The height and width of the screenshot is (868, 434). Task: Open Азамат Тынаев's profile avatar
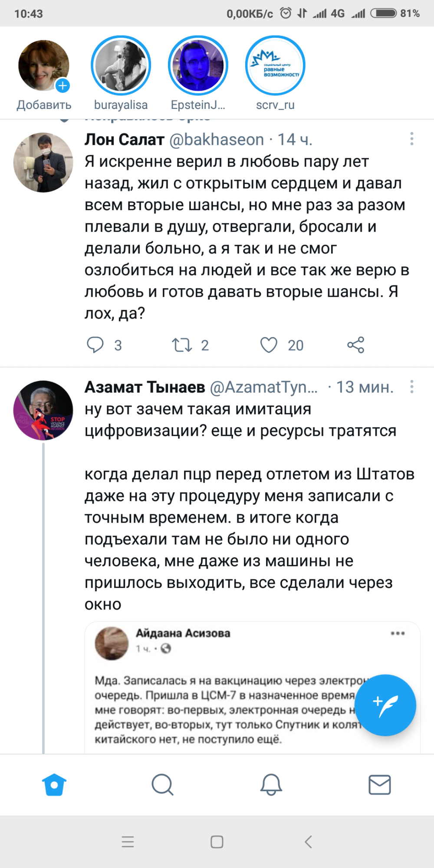(x=43, y=411)
